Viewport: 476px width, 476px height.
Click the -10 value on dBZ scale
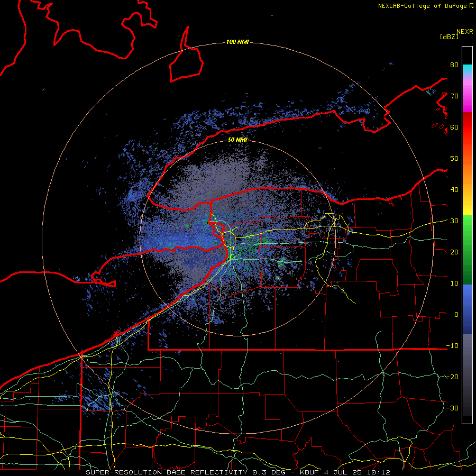pyautogui.click(x=452, y=346)
